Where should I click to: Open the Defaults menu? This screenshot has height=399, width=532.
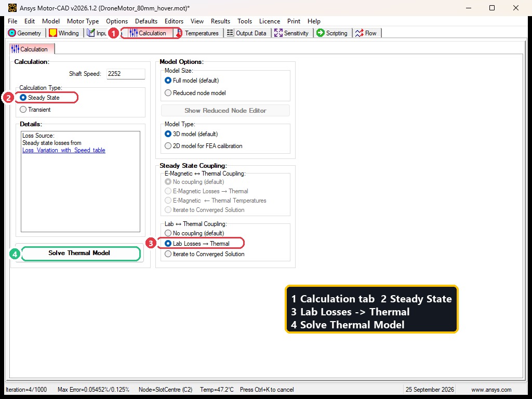point(146,21)
